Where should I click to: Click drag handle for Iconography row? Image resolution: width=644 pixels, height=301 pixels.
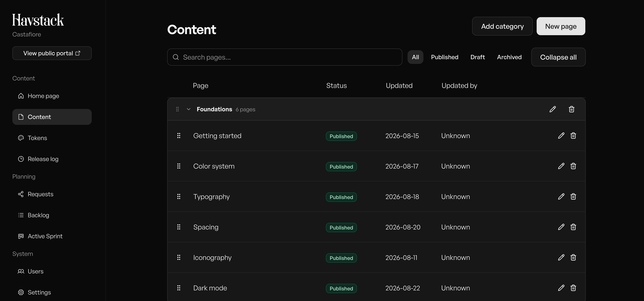[x=179, y=257]
